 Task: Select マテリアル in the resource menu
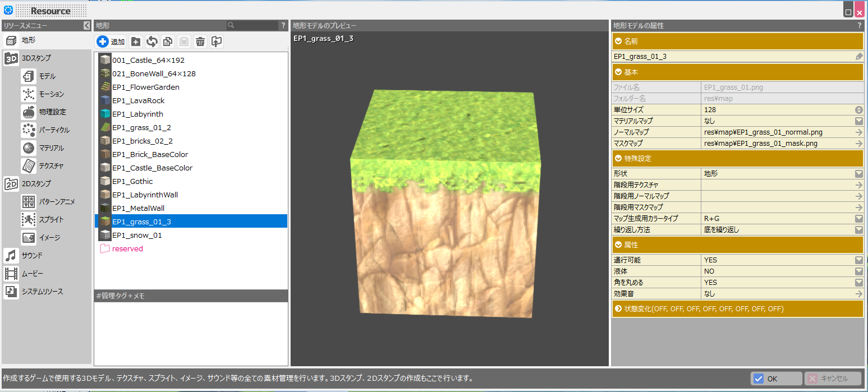[51, 148]
